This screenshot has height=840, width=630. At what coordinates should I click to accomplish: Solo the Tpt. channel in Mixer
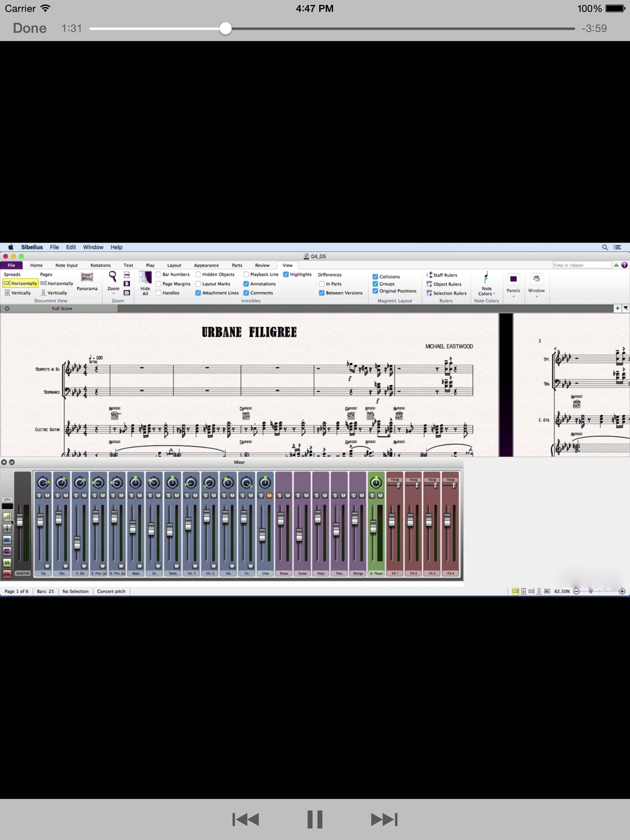[x=39, y=496]
